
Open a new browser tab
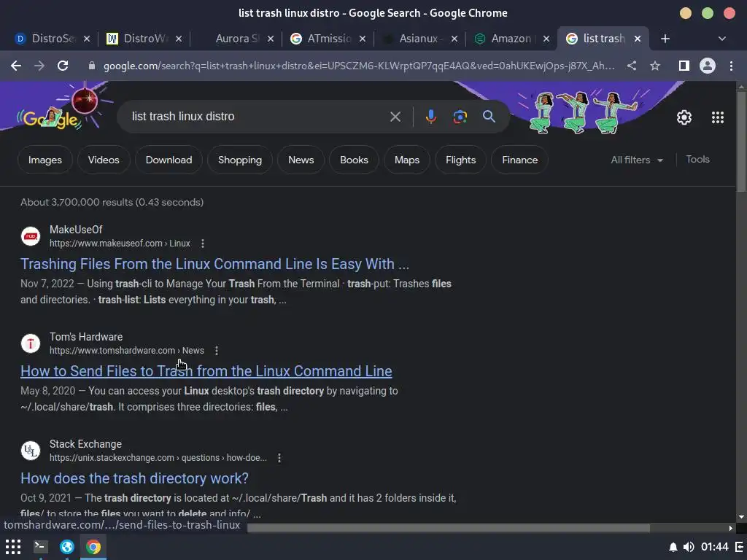coord(665,39)
